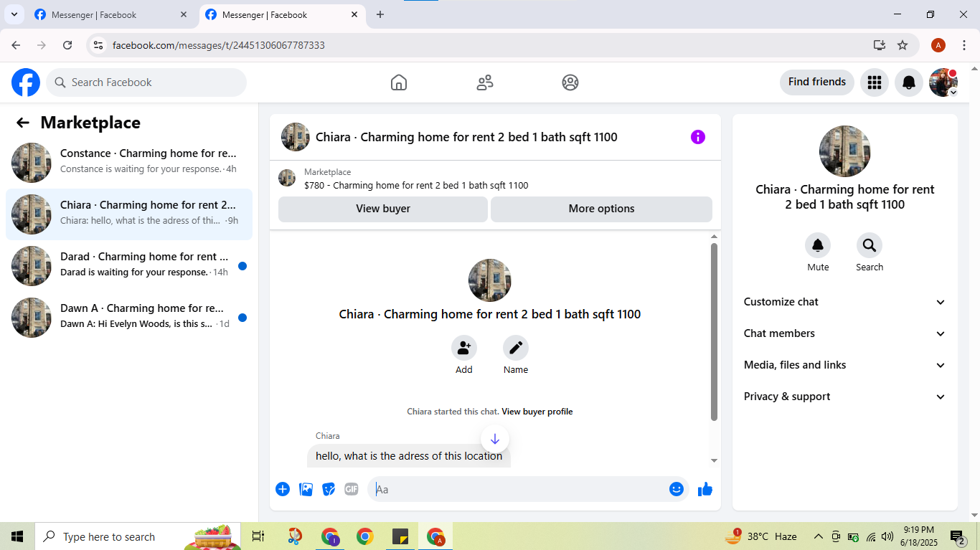Focus the message input box
This screenshot has height=550, width=980.
[x=528, y=489]
